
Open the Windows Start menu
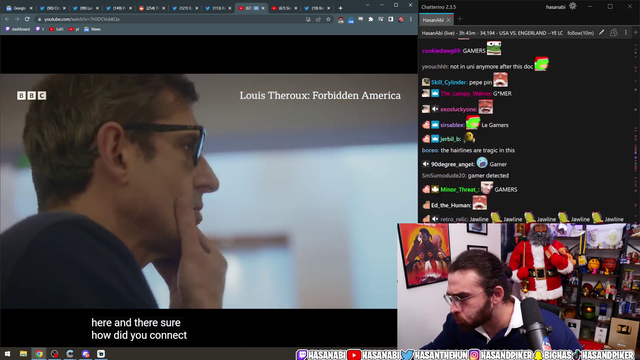click(x=7, y=354)
